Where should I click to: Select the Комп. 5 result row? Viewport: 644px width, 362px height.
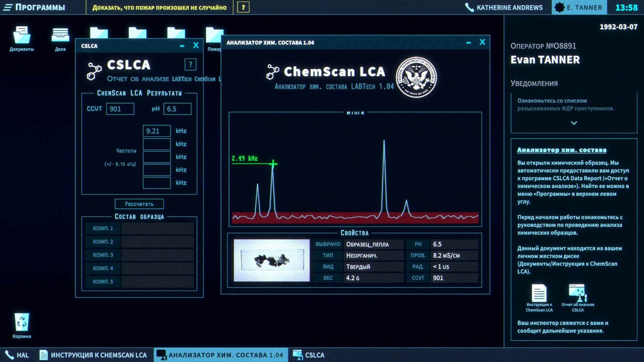pyautogui.click(x=139, y=282)
